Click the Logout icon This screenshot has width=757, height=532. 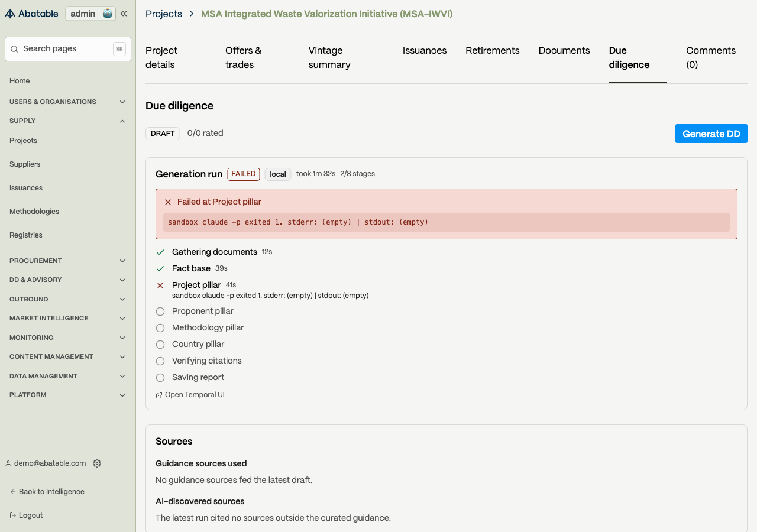[13, 515]
